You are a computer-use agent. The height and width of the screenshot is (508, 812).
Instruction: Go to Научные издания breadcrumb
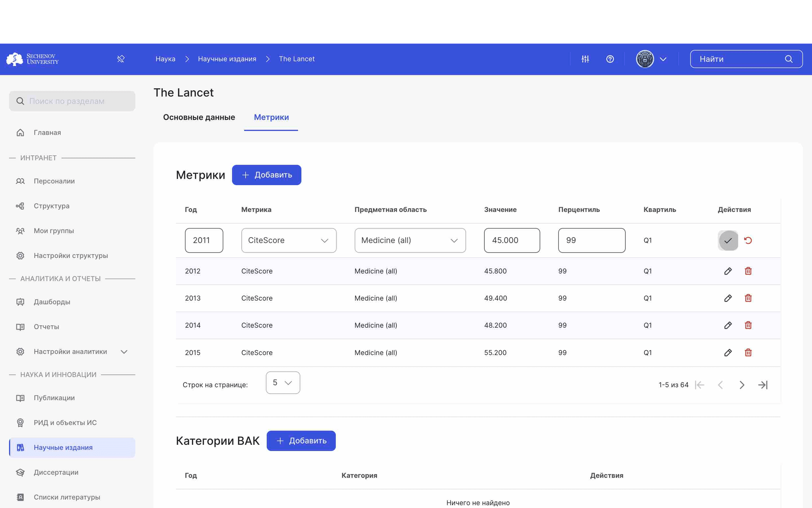tap(227, 59)
